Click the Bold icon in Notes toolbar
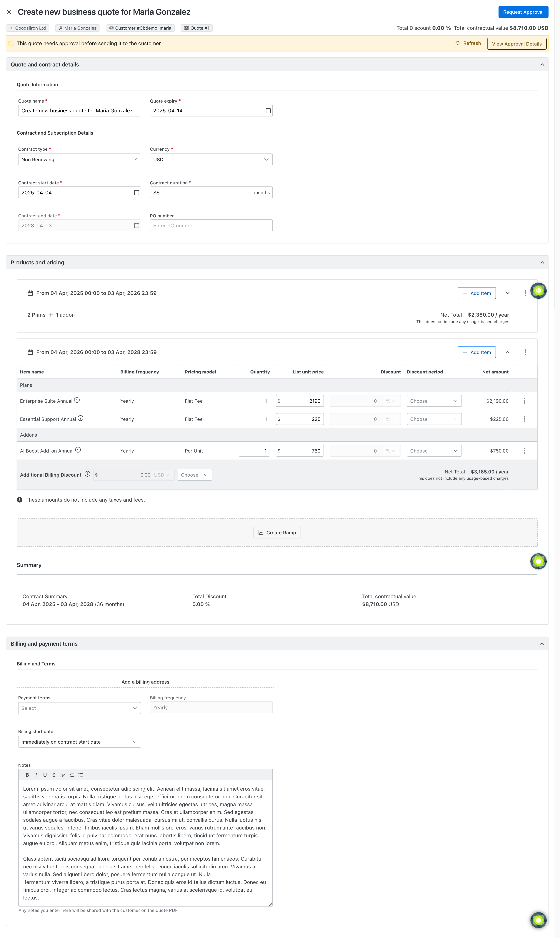 tap(27, 775)
